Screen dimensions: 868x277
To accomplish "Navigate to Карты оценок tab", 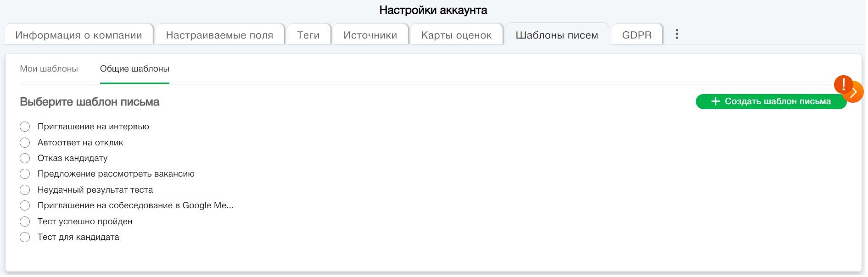I will pyautogui.click(x=456, y=35).
